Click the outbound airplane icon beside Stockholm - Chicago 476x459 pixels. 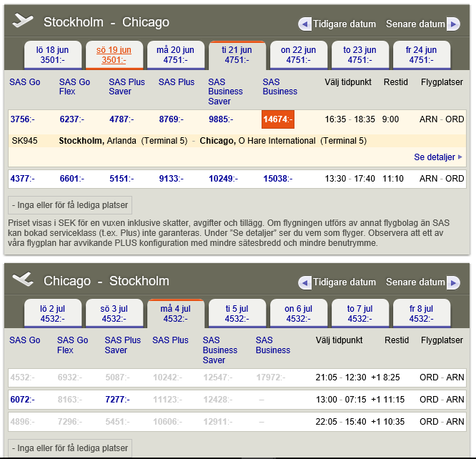[x=23, y=21]
